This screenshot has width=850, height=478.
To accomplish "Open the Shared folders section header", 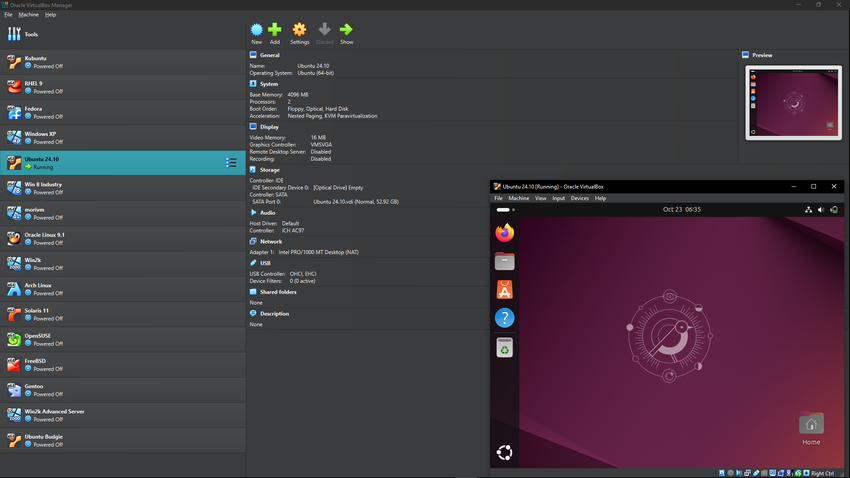I will coord(278,292).
